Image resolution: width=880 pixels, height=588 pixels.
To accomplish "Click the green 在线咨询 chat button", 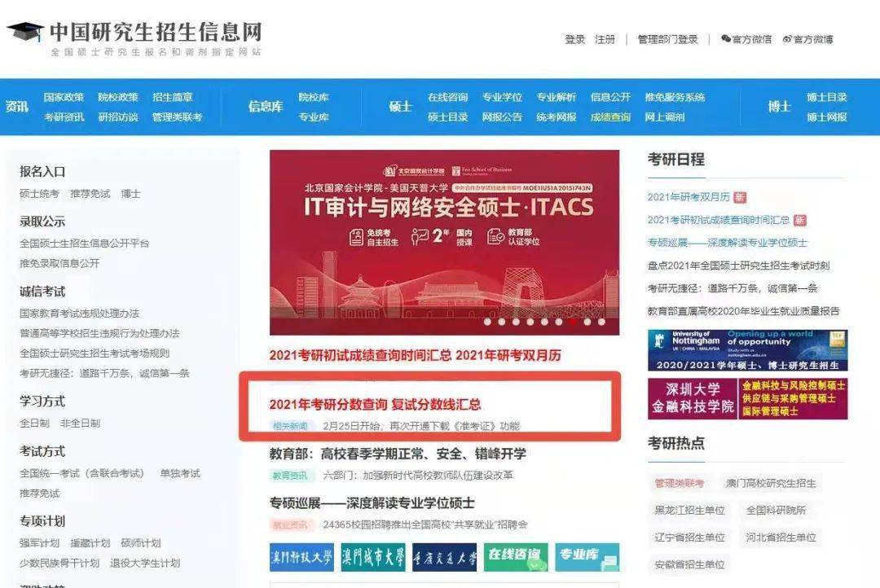I will [515, 556].
